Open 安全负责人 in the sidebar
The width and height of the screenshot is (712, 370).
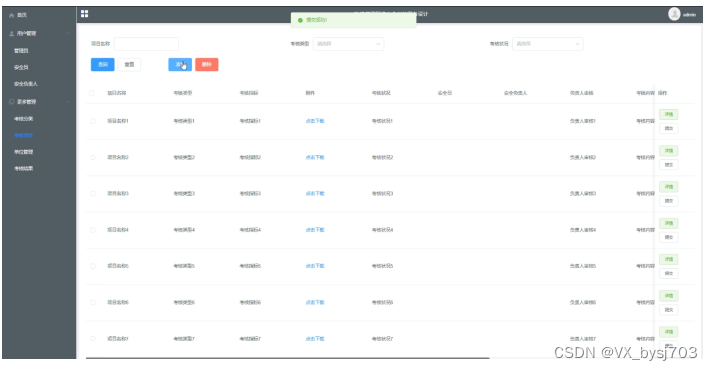pyautogui.click(x=26, y=84)
